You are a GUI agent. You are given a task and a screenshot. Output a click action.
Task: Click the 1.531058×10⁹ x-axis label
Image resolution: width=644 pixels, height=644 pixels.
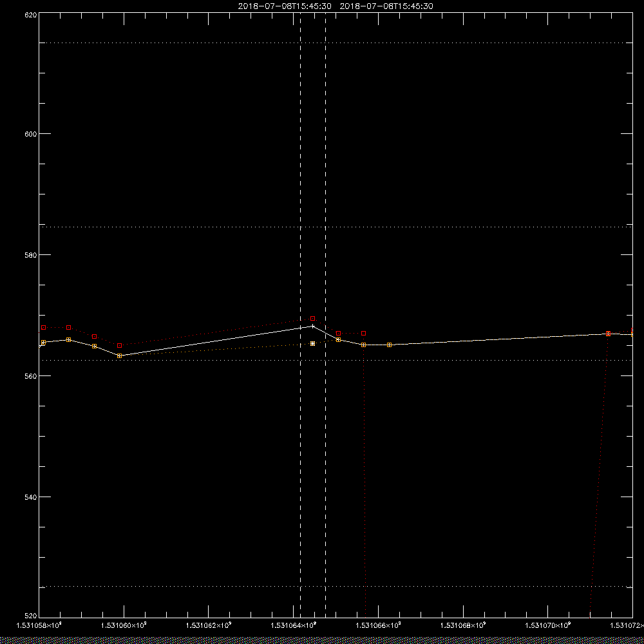pos(39,625)
